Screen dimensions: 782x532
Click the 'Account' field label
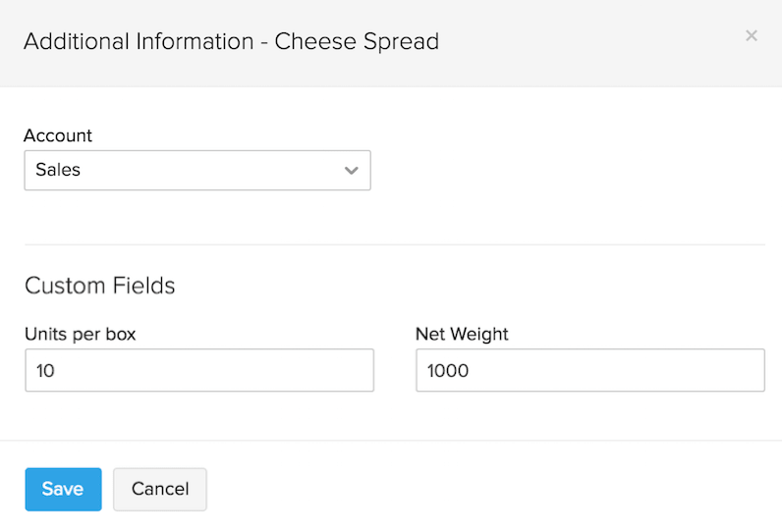pos(58,136)
